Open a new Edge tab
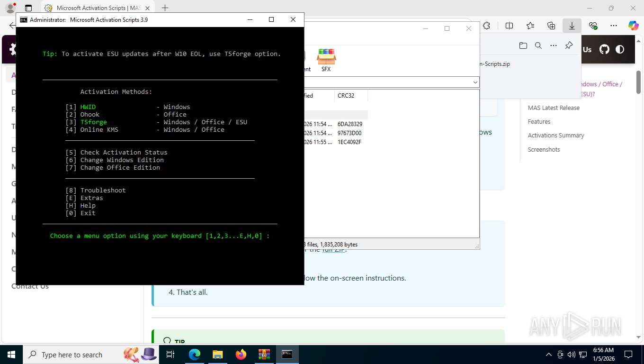This screenshot has width=644, height=364. (x=165, y=8)
